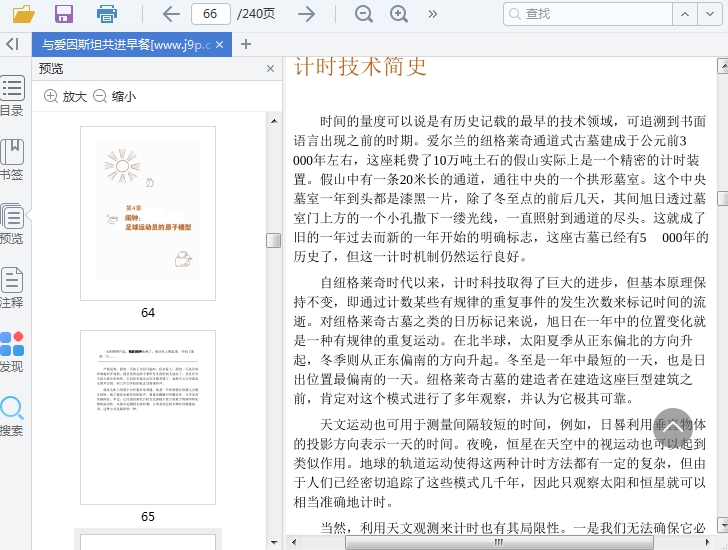Click the thumbnail panel scrollbar handle
Viewport: 728px width, 550px height.
click(x=274, y=240)
